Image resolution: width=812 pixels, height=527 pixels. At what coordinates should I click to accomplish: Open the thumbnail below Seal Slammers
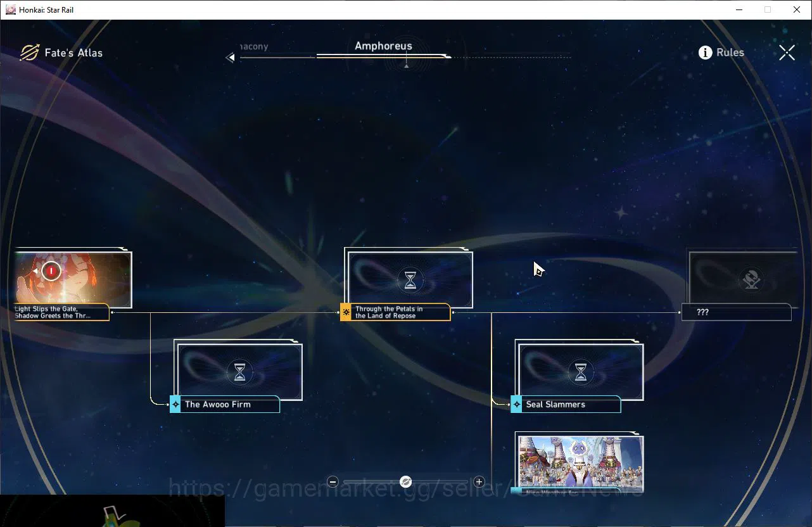(580, 463)
